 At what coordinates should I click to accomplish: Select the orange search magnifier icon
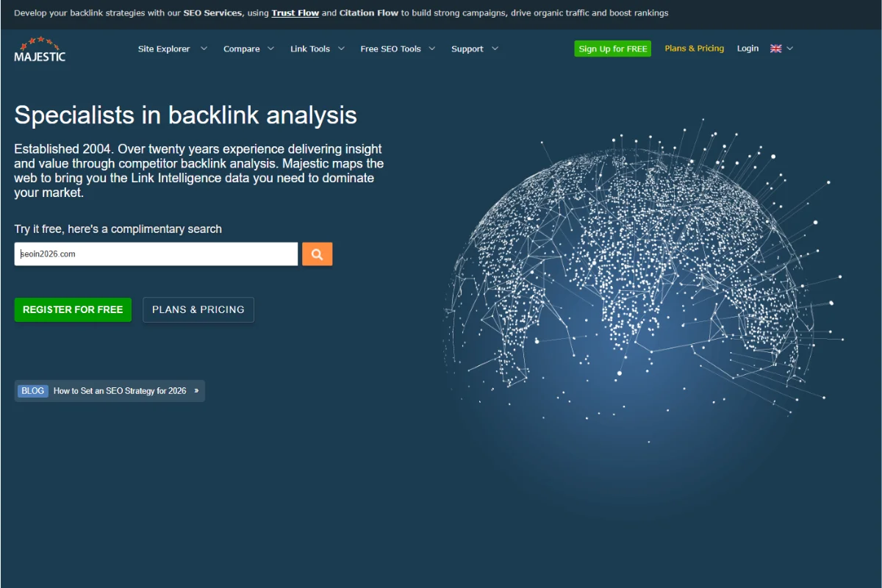317,254
